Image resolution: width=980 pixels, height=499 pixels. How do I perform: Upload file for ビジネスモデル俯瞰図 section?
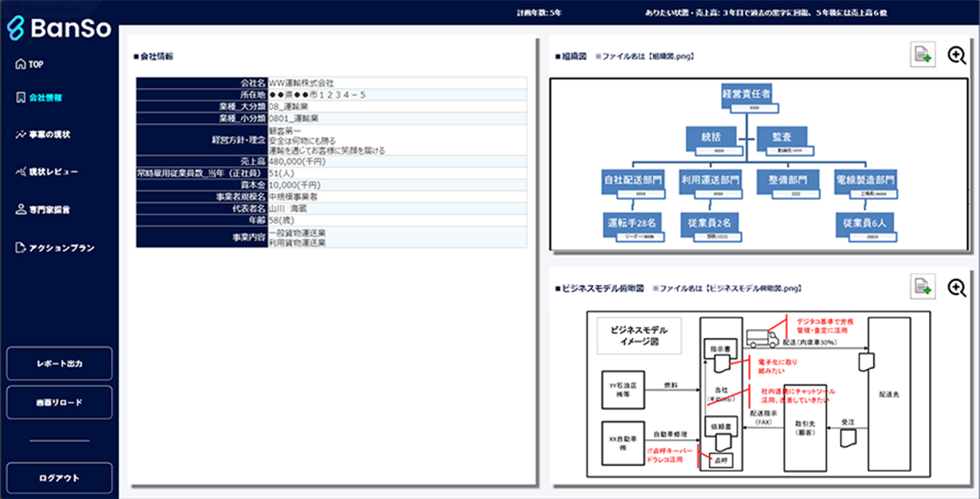922,286
